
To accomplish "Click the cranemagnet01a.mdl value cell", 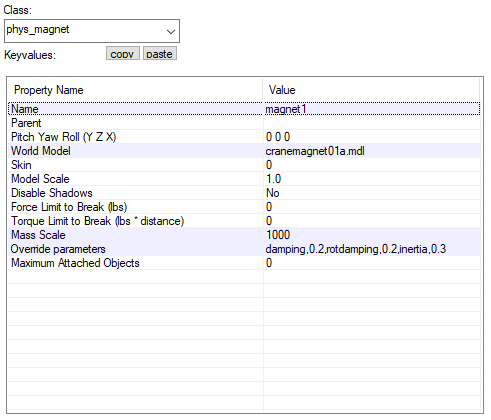I will click(x=372, y=151).
